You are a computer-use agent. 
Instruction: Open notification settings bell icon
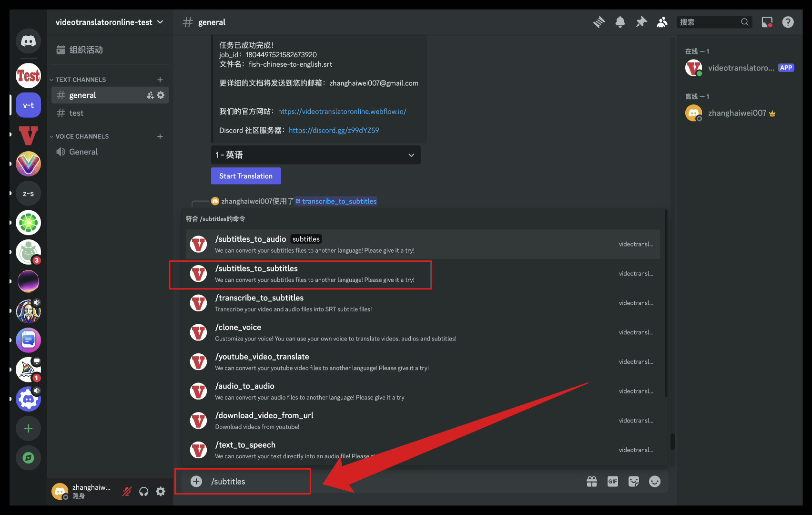pyautogui.click(x=620, y=22)
